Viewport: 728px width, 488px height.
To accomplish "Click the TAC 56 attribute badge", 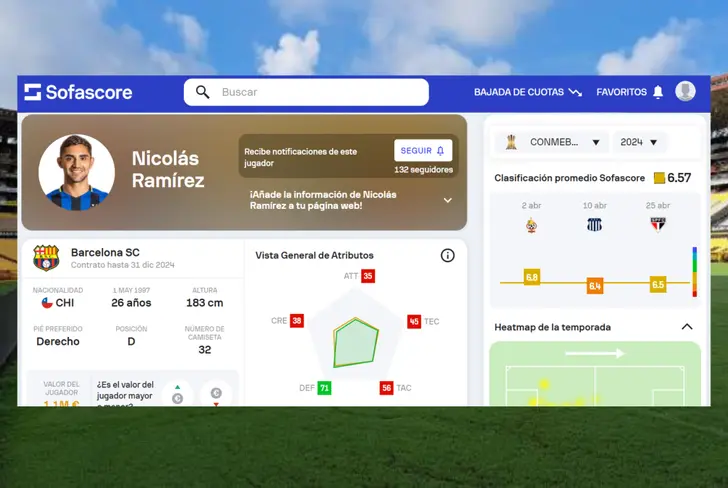I will (386, 388).
